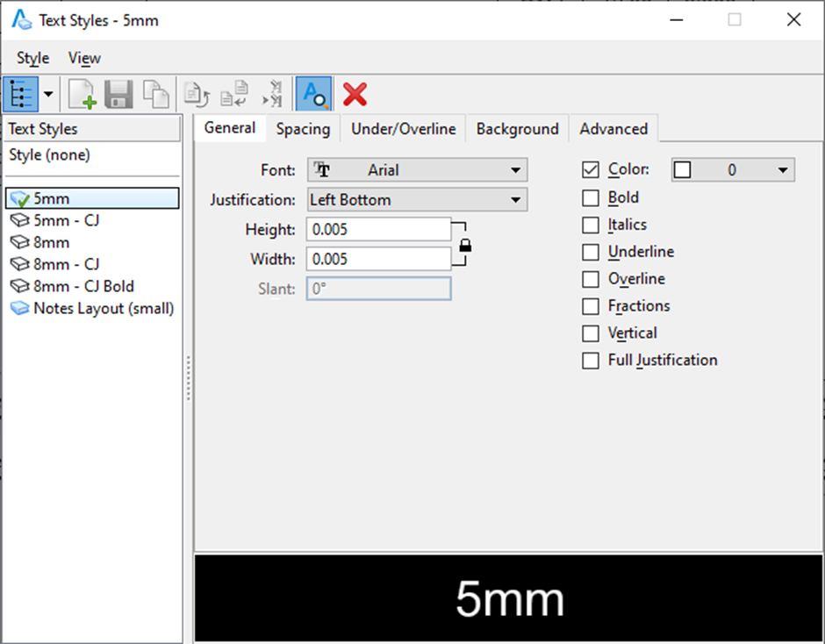
Task: Close the Text Styles window
Action: point(793,20)
